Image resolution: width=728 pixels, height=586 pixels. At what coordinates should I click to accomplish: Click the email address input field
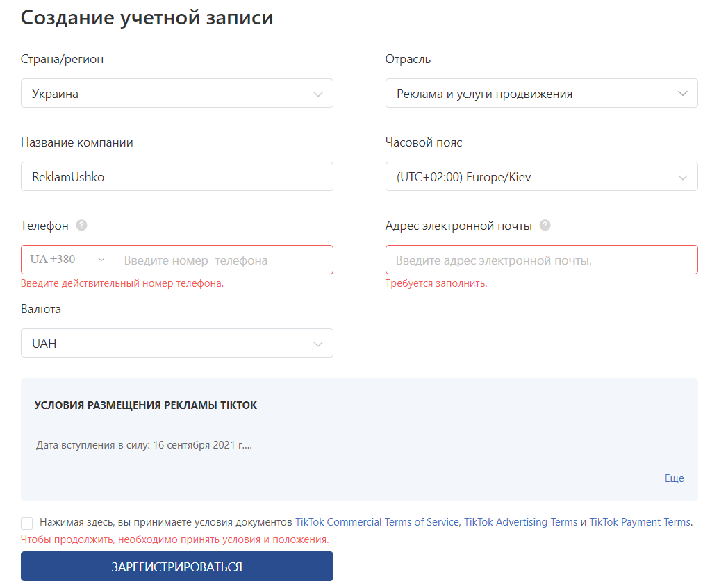click(541, 260)
